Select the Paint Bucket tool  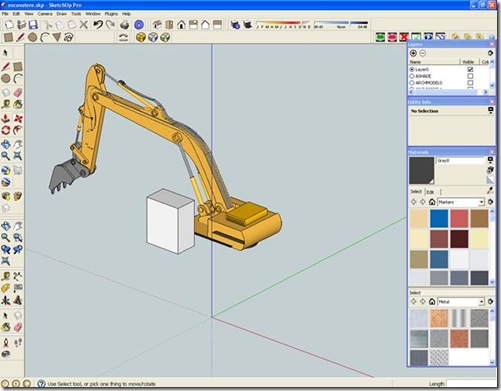pos(18,104)
